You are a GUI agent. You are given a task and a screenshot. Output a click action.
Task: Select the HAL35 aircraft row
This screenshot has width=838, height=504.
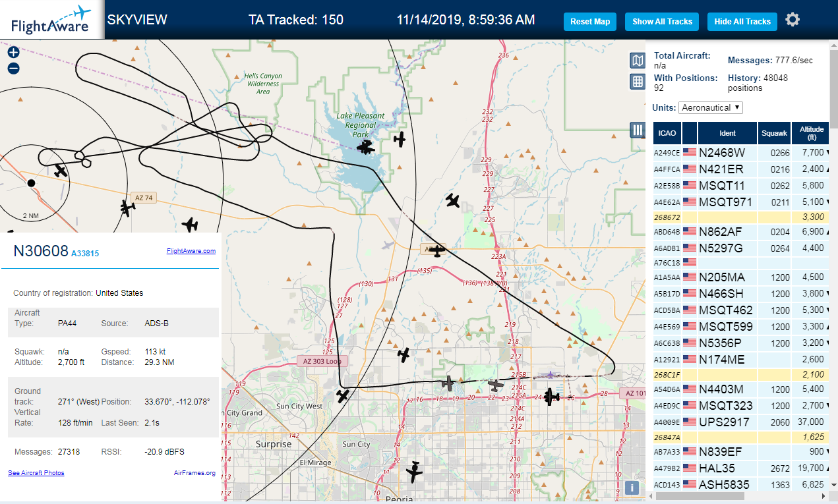click(x=741, y=468)
